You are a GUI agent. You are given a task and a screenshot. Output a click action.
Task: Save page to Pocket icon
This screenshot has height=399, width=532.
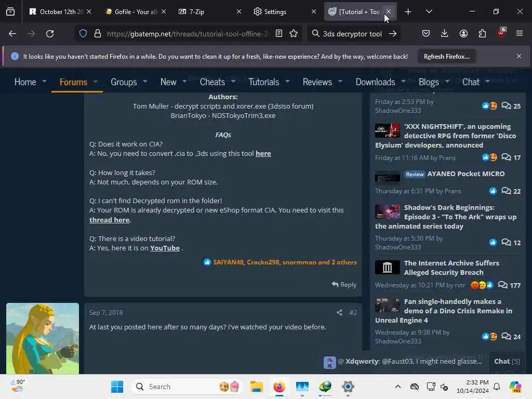(x=426, y=34)
